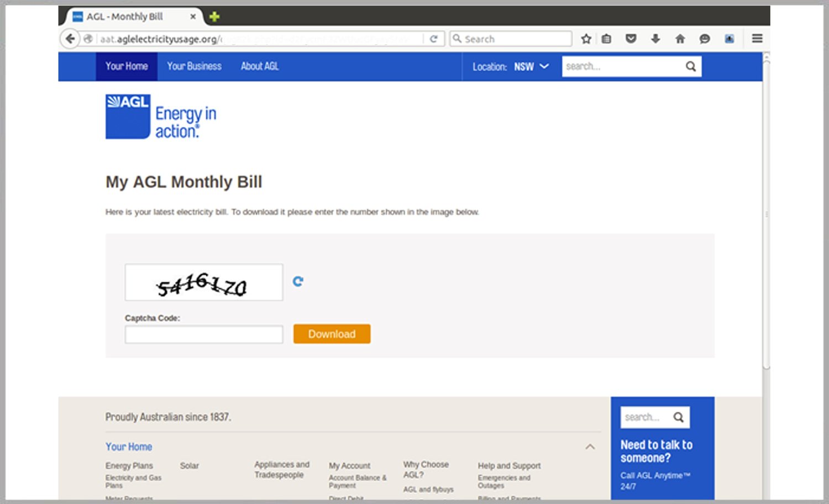
Task: Open the Electricity and Gas Plans link
Action: (x=133, y=481)
